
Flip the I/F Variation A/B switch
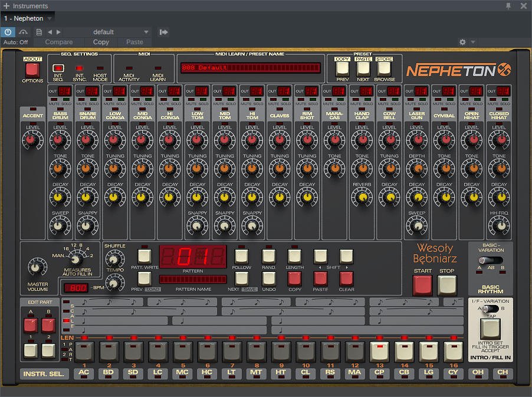491,309
